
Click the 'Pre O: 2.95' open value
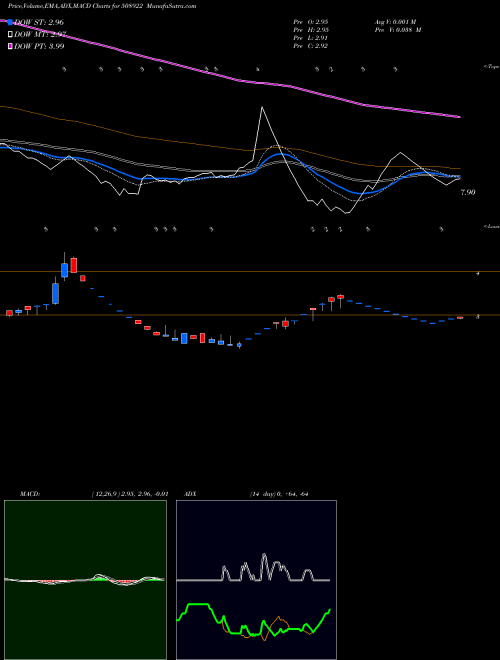click(x=311, y=22)
